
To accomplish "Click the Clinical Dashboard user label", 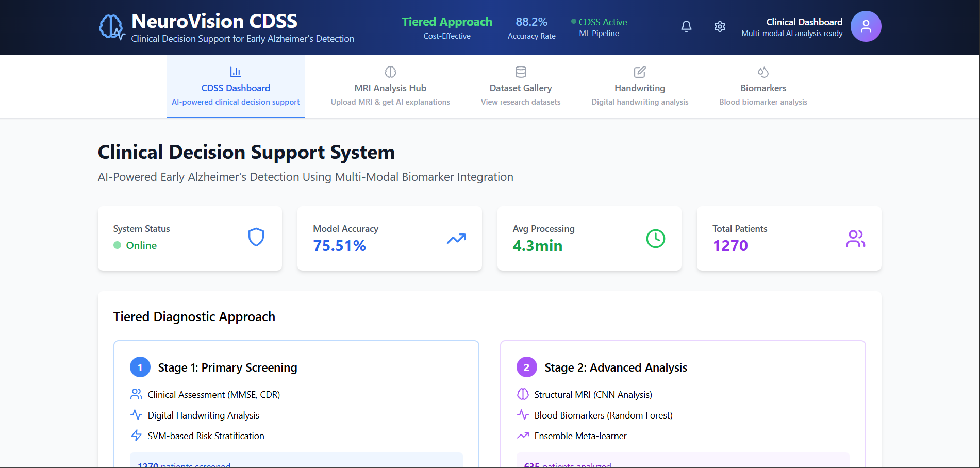I will coord(804,22).
